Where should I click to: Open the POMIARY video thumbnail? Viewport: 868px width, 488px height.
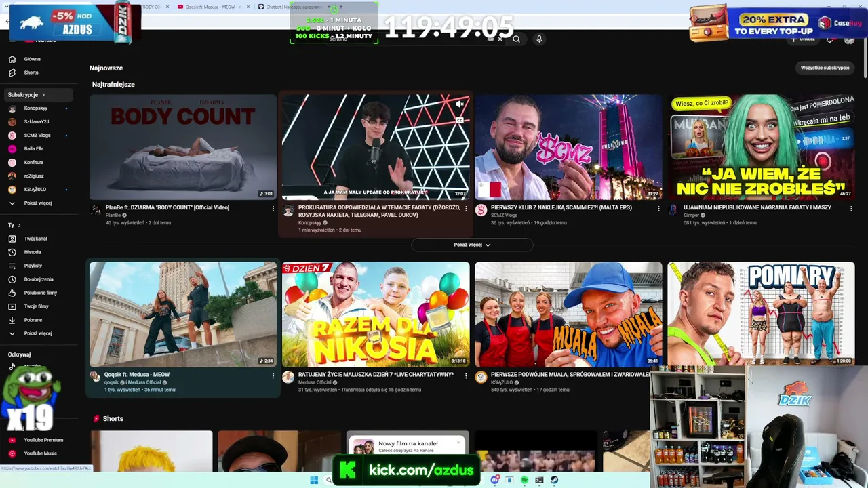761,314
